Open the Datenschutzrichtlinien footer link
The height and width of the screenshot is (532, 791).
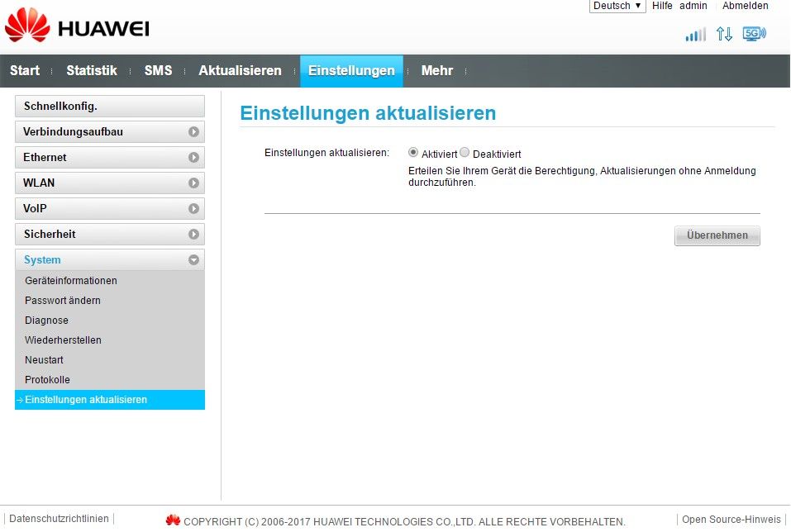[x=59, y=519]
